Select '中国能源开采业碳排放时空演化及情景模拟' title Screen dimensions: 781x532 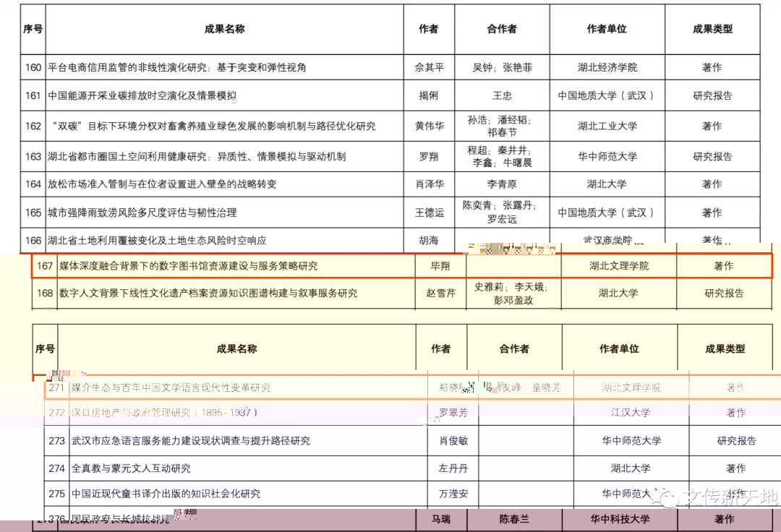click(142, 95)
